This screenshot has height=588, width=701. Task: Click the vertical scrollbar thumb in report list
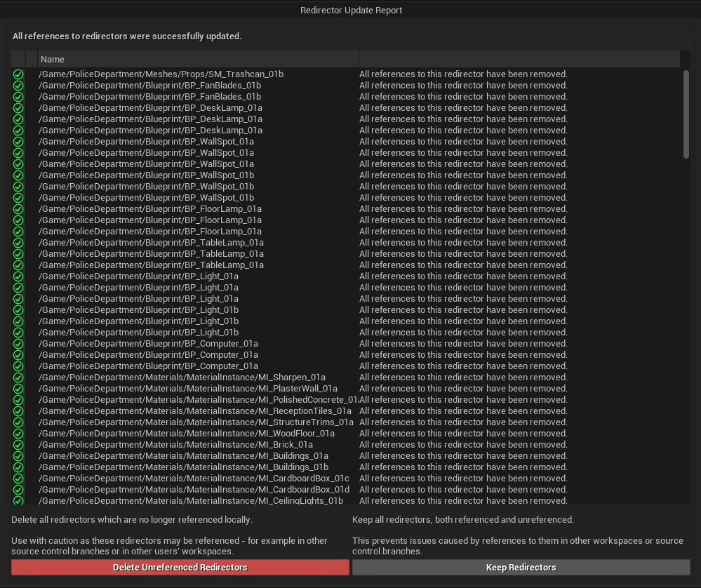[686, 114]
